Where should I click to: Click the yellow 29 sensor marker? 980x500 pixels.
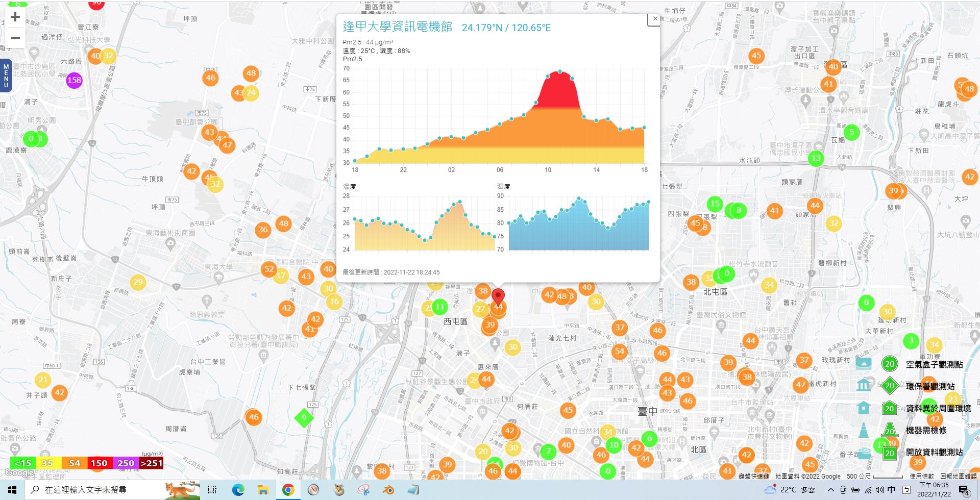[138, 282]
